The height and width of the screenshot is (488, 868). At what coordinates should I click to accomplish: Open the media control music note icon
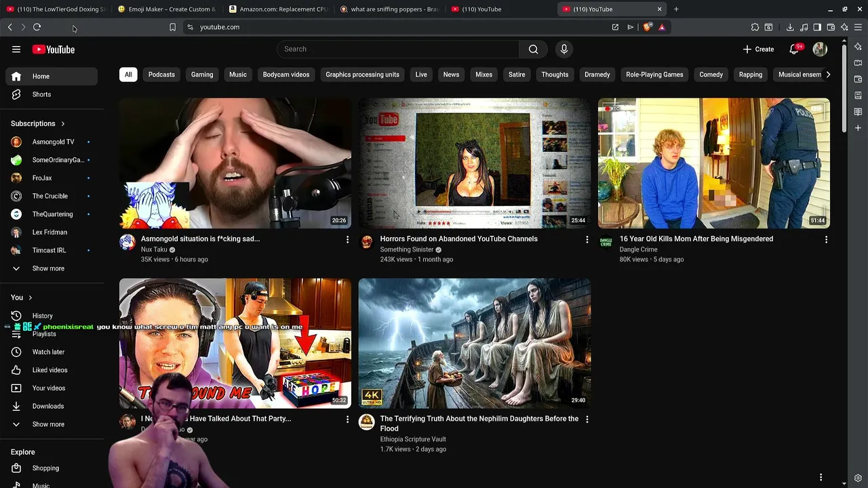point(804,27)
